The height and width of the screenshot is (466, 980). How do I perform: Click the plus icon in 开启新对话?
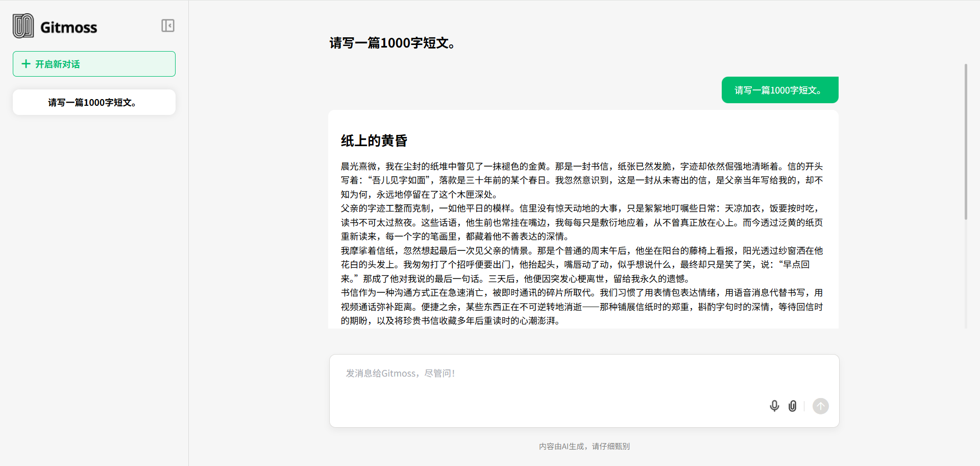26,64
